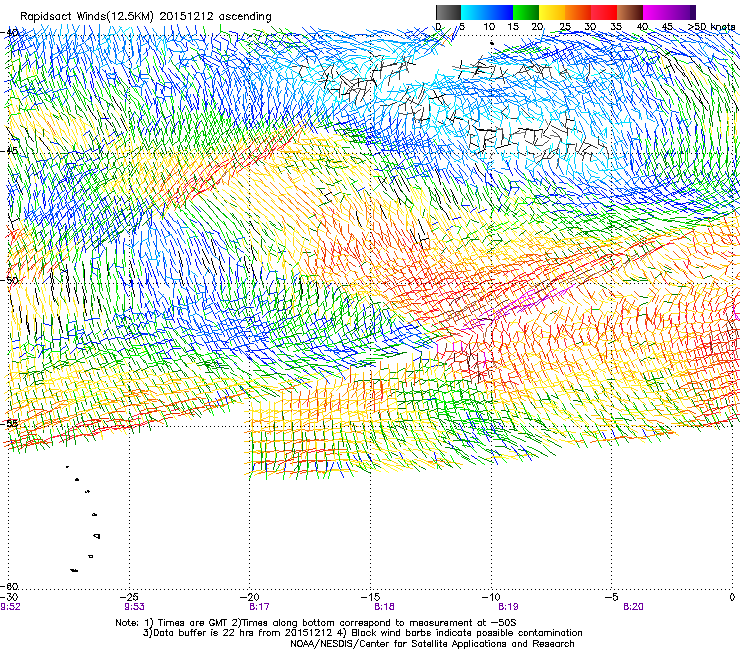Click the gray 0–5 knots color segment
The image size is (740, 650).
click(x=448, y=12)
